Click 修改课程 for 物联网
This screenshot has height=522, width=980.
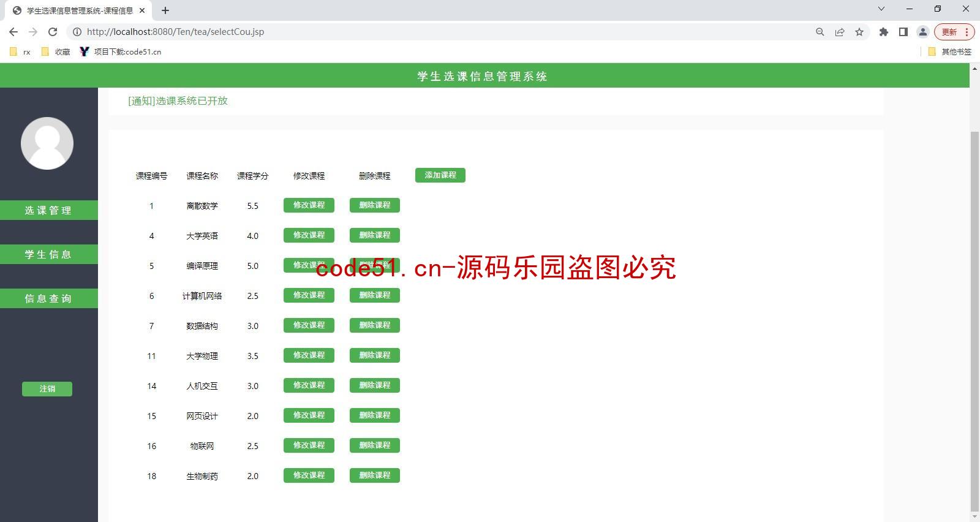point(309,445)
